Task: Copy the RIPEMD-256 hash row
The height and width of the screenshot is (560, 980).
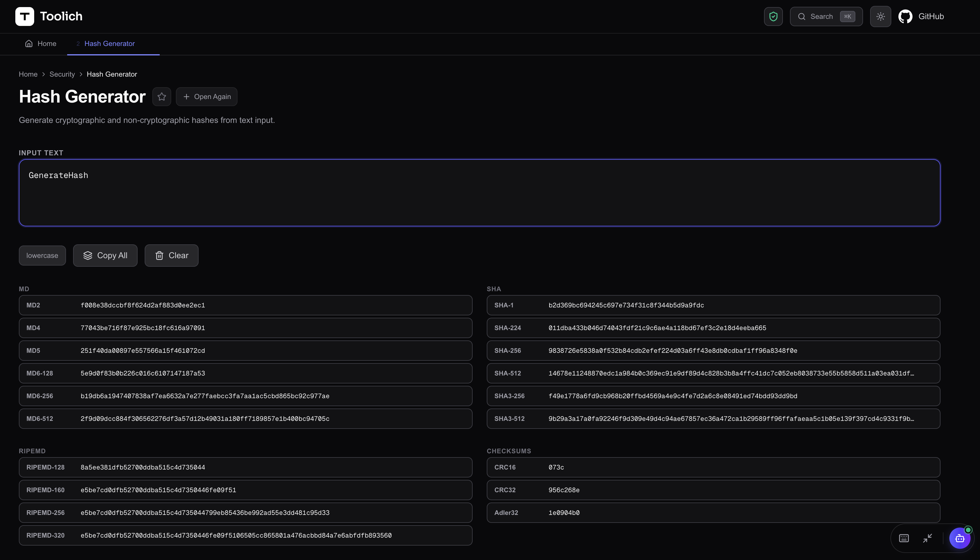Action: point(245,513)
